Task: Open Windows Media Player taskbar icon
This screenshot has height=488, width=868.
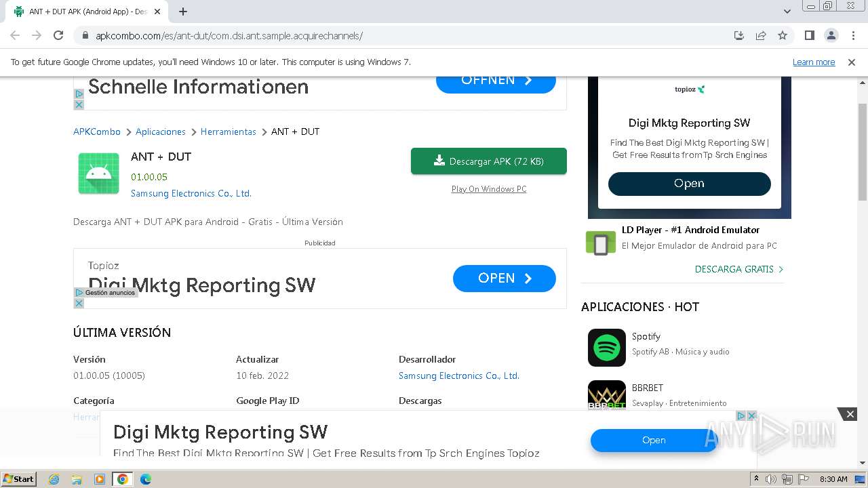Action: point(100,479)
